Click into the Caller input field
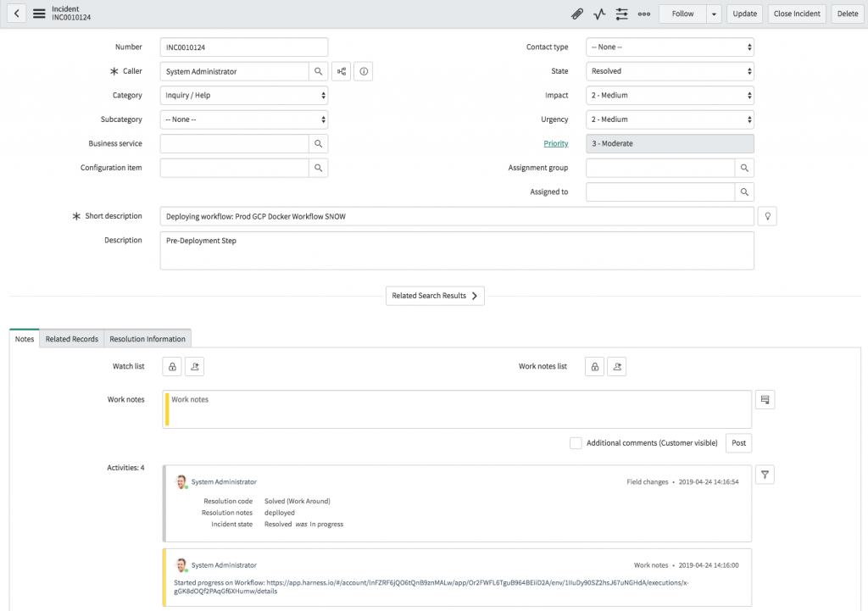This screenshot has width=868, height=611. tap(234, 71)
